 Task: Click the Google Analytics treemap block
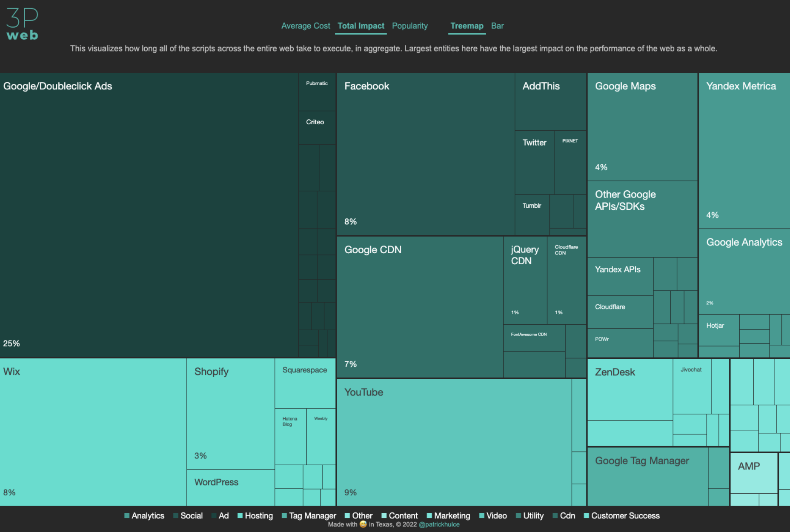coord(744,272)
